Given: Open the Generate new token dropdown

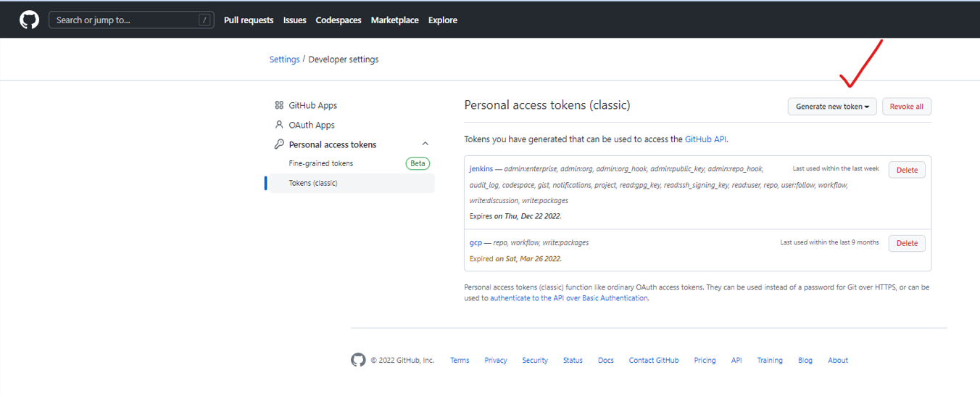Looking at the screenshot, I should [x=832, y=107].
